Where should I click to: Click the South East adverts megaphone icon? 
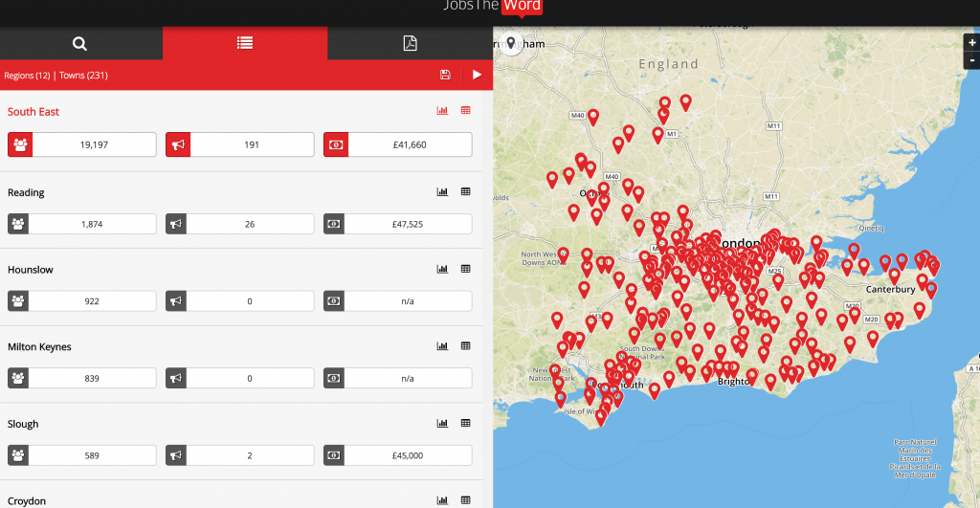tap(178, 144)
